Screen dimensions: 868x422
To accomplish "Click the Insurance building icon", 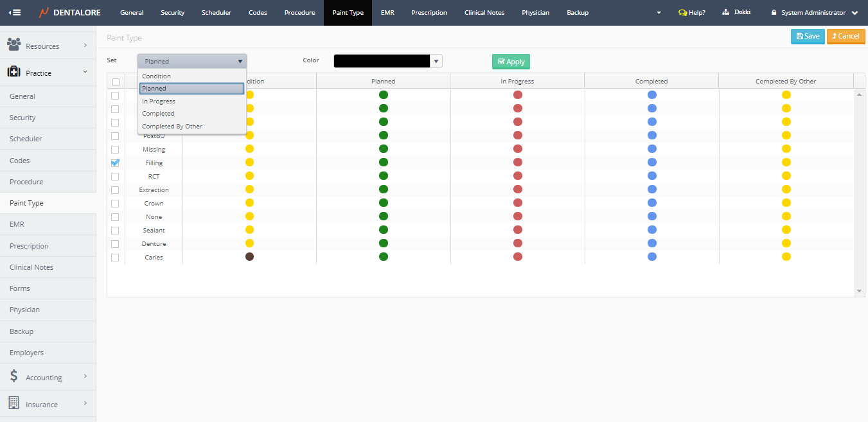I will coord(13,403).
